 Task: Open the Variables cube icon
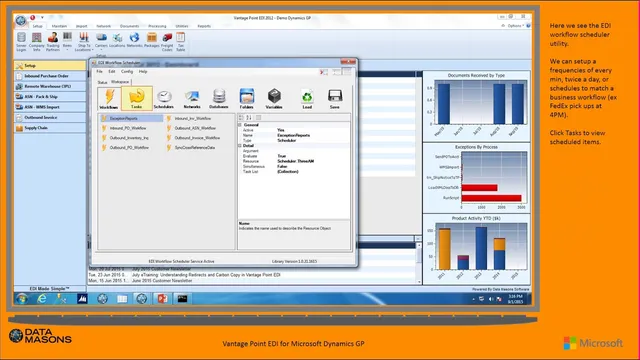[x=274, y=99]
